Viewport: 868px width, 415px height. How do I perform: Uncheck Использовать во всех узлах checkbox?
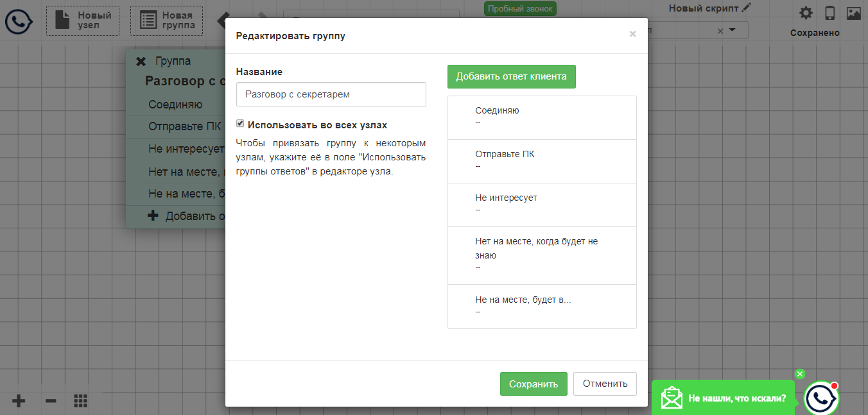tap(240, 124)
